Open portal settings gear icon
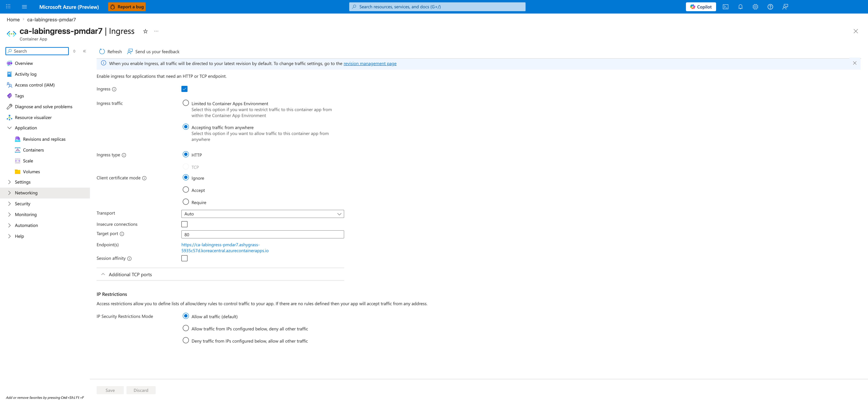The height and width of the screenshot is (401, 868). [x=755, y=7]
